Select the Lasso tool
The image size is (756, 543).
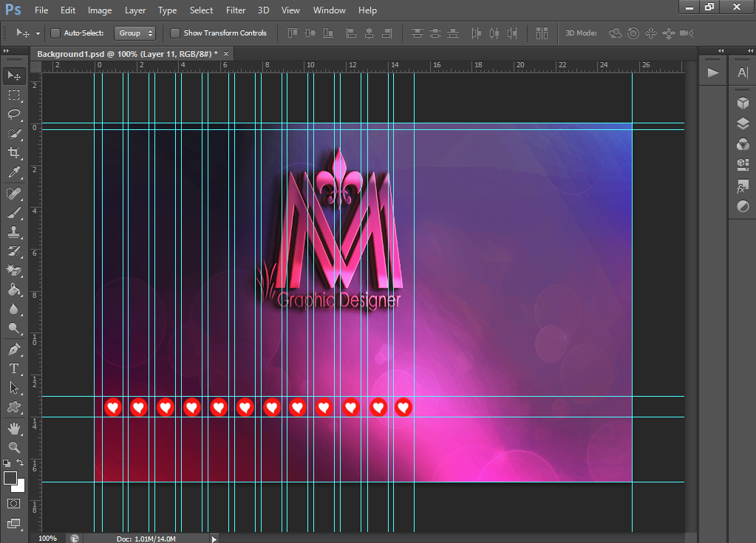(14, 115)
